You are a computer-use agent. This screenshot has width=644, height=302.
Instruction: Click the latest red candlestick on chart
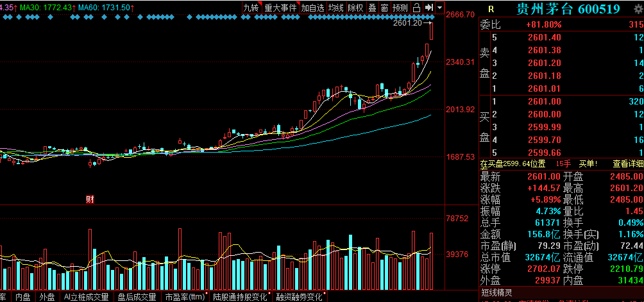click(x=431, y=31)
